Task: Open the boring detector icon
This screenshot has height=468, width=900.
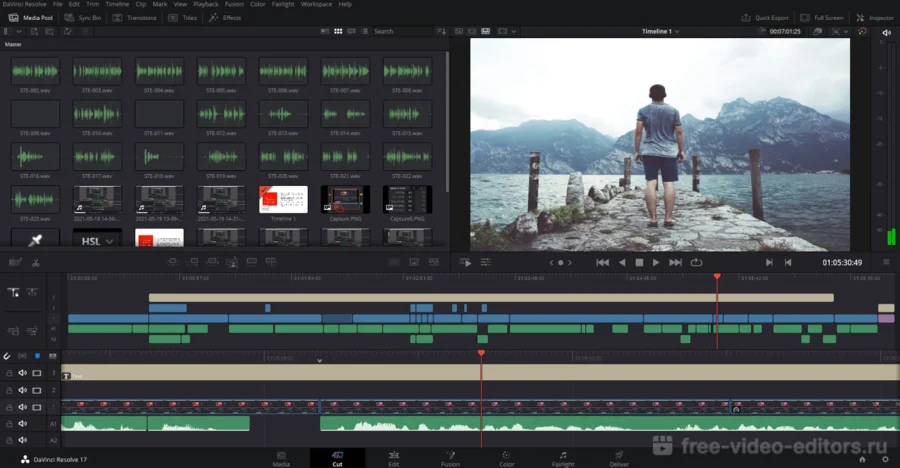Action: click(x=15, y=262)
